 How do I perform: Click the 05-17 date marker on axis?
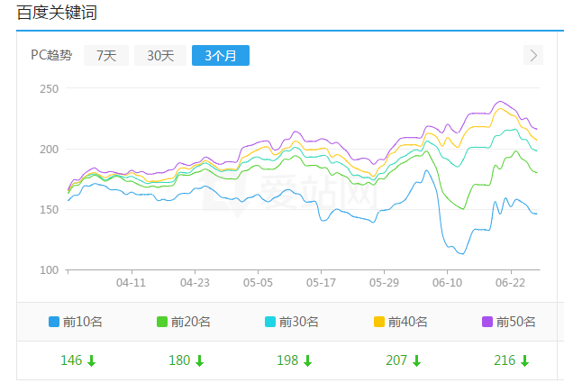321,283
